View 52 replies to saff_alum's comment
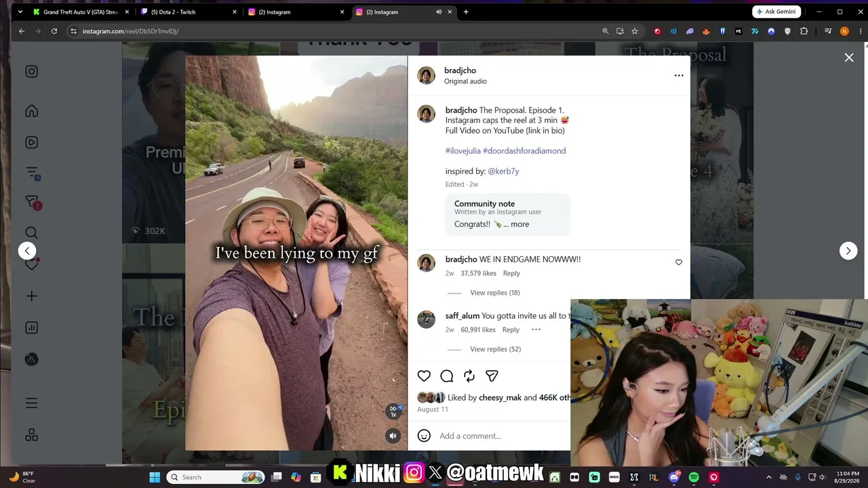Image resolution: width=868 pixels, height=488 pixels. (x=495, y=349)
